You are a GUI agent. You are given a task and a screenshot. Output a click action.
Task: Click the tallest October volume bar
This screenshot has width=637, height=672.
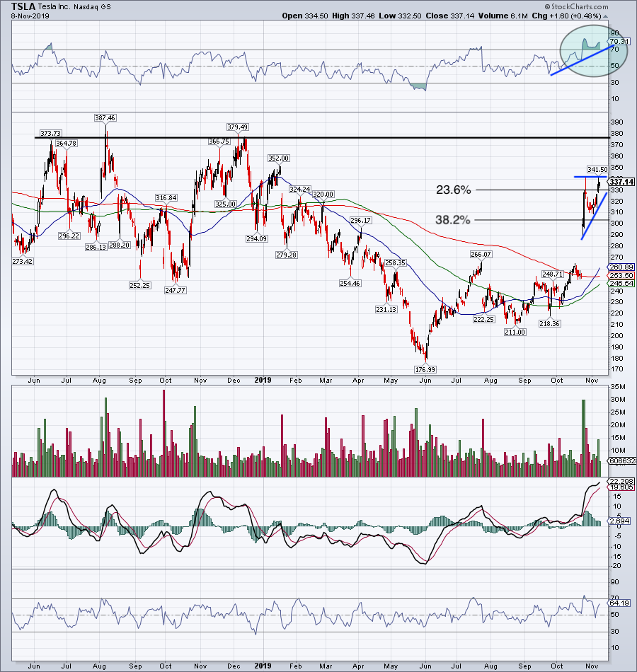(x=164, y=434)
